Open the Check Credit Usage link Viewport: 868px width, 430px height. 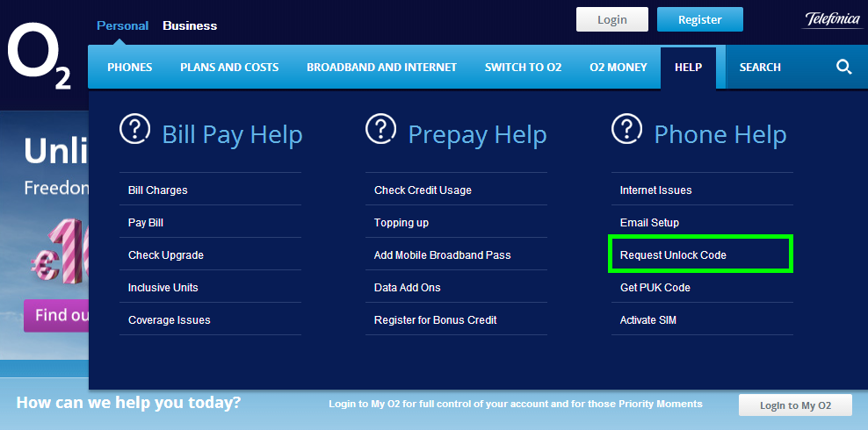click(423, 190)
